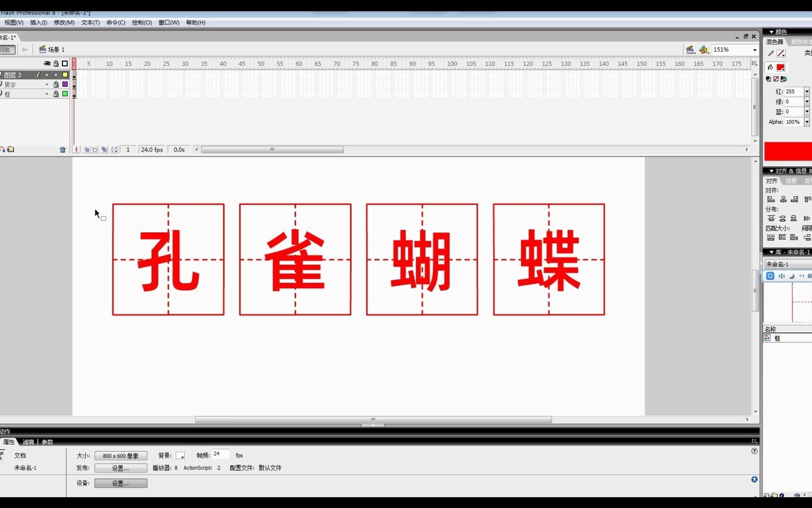Screen dimensions: 812x508
Task: Click help icon in Properties panel
Action: tap(754, 451)
